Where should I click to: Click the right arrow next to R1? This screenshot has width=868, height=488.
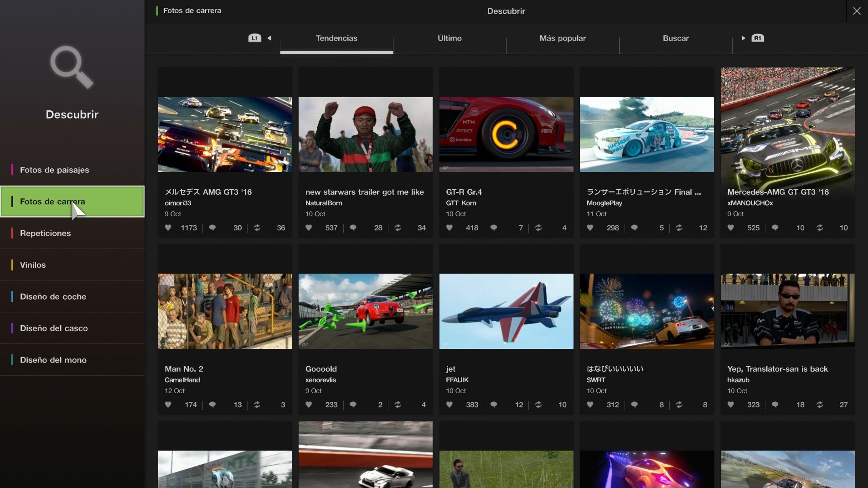(743, 38)
